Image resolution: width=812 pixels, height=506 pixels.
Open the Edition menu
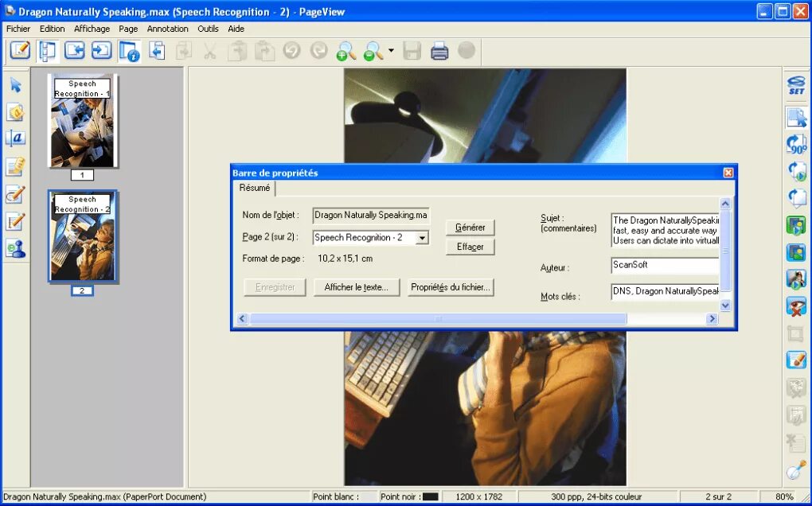pos(53,29)
